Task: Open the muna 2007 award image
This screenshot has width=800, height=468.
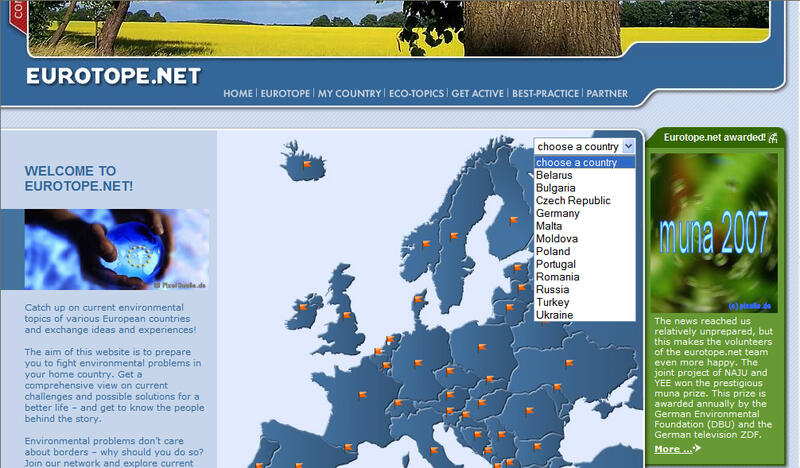Action: (713, 232)
